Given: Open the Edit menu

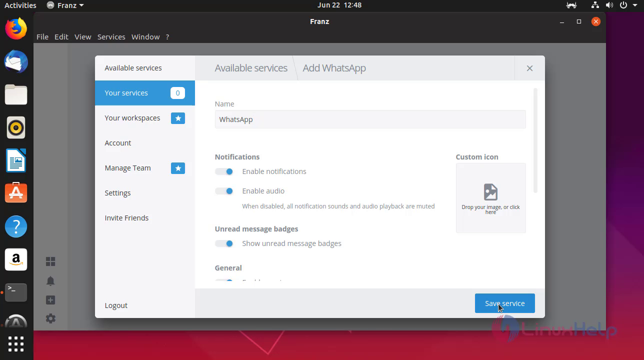Looking at the screenshot, I should tap(61, 37).
